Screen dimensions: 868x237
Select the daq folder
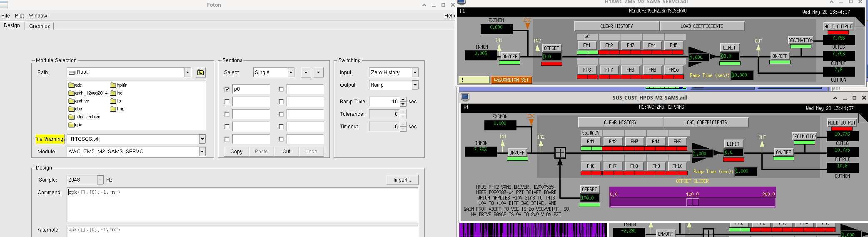pos(75,109)
